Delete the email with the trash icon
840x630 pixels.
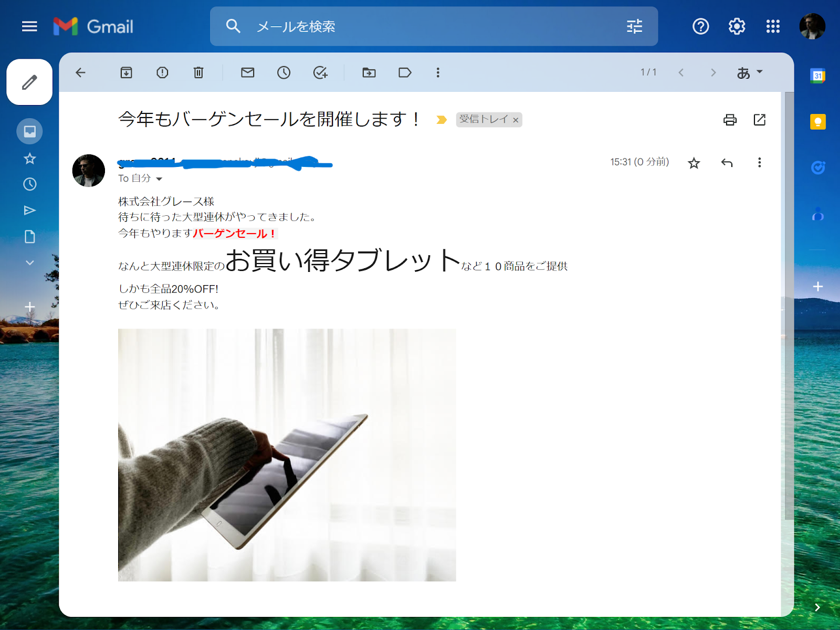pyautogui.click(x=198, y=73)
